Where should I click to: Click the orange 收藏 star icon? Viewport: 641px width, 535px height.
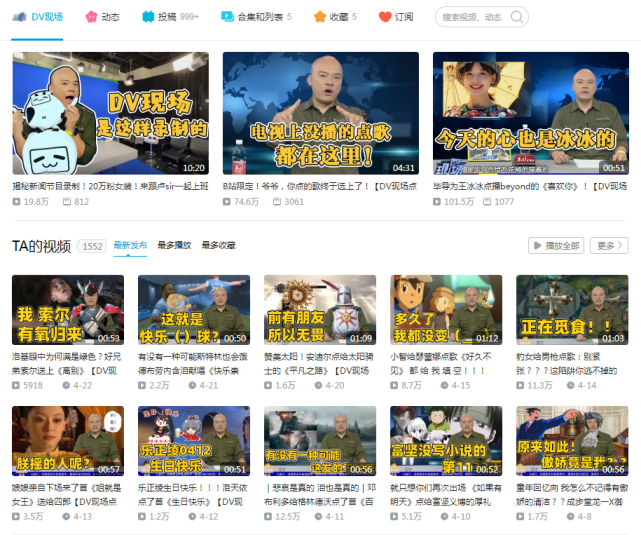pos(320,17)
